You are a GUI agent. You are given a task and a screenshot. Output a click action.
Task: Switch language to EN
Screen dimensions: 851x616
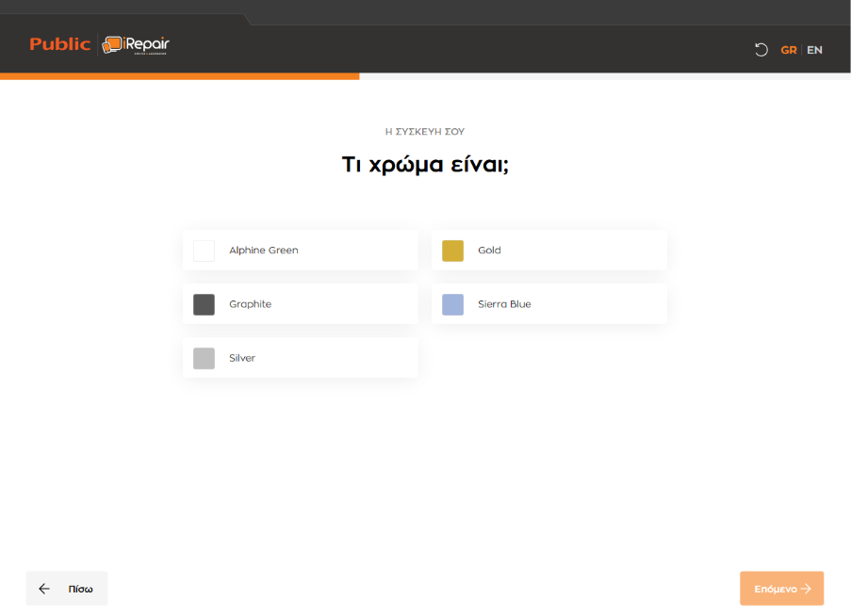tap(814, 50)
